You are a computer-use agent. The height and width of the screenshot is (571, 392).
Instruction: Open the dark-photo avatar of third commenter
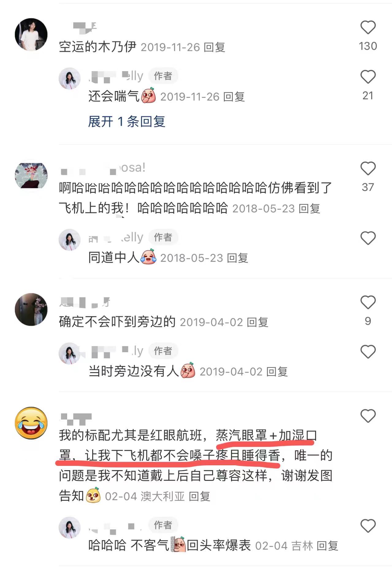point(31,309)
